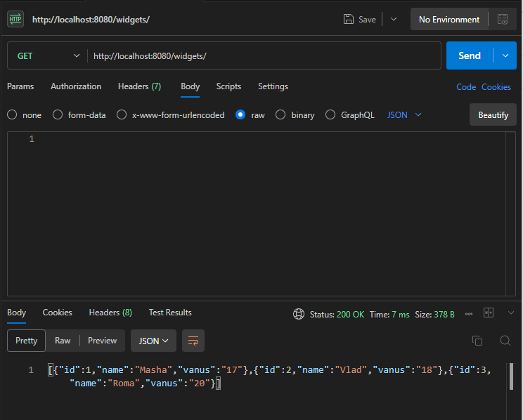Toggle the response pane layout icon
523x420 pixels.
489,313
